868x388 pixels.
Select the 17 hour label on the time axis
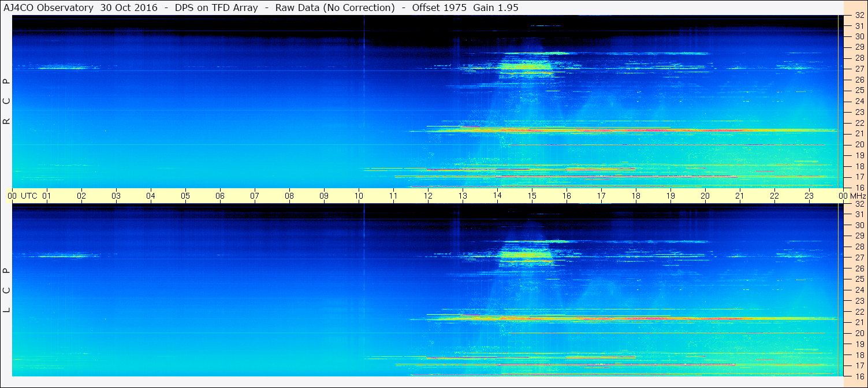tap(601, 196)
